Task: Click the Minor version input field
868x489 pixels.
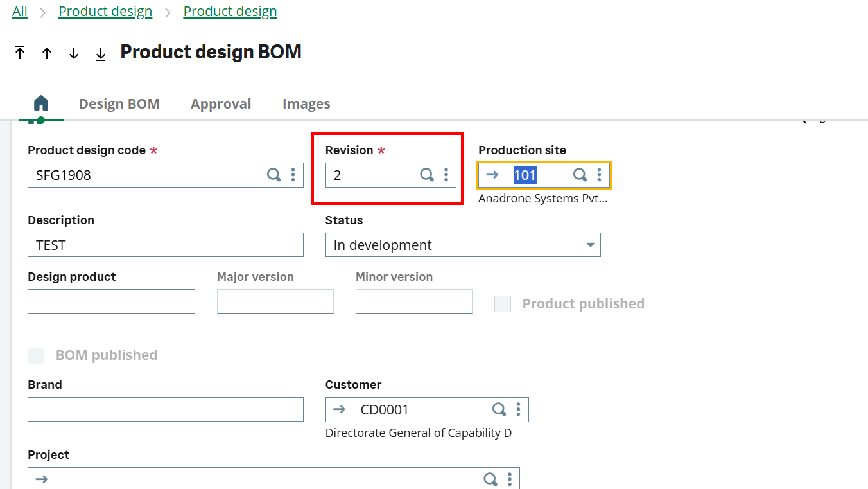Action: click(414, 301)
